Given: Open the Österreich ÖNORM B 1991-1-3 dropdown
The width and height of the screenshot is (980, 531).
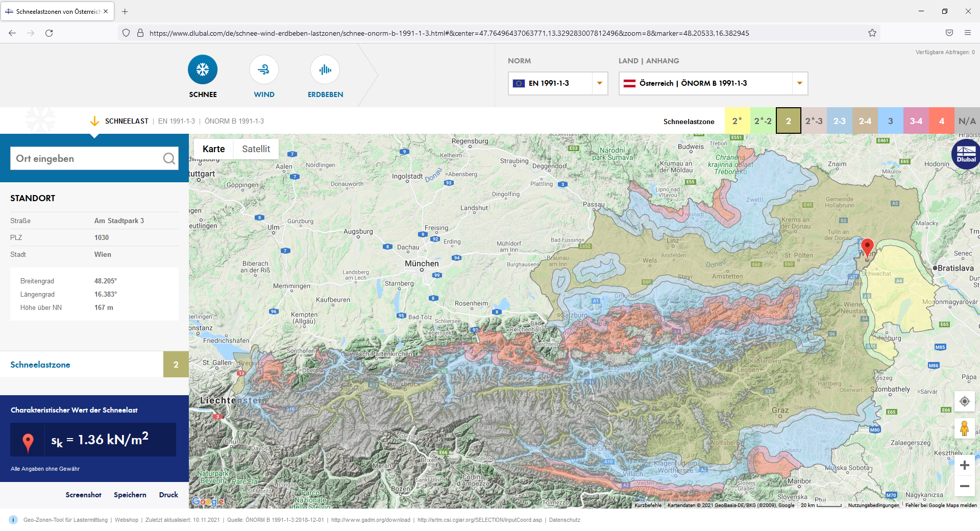Looking at the screenshot, I should [799, 83].
